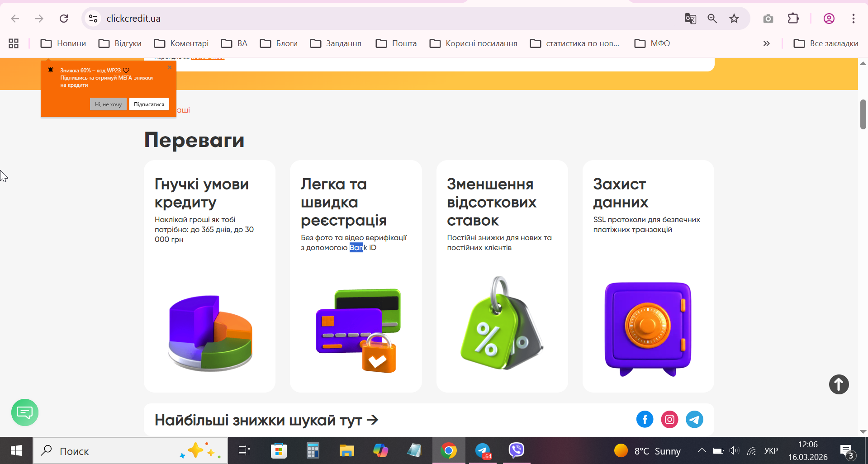Open Viber from the taskbar

[517, 450]
